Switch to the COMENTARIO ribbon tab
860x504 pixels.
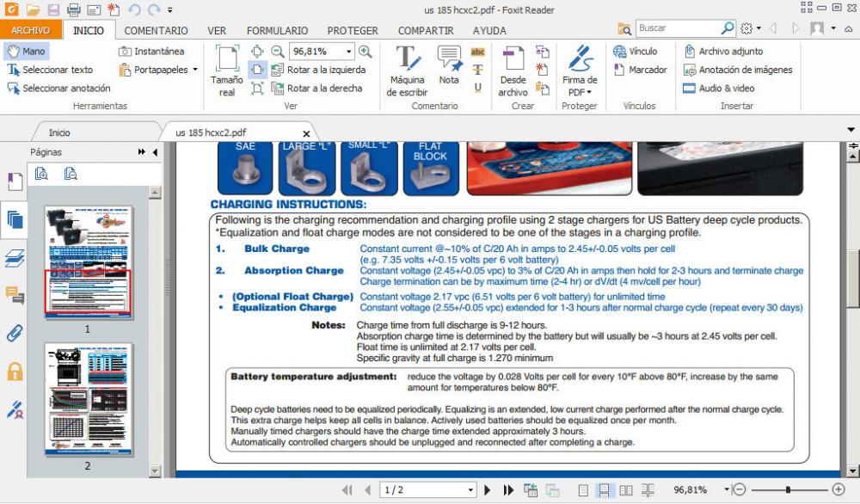tap(156, 31)
